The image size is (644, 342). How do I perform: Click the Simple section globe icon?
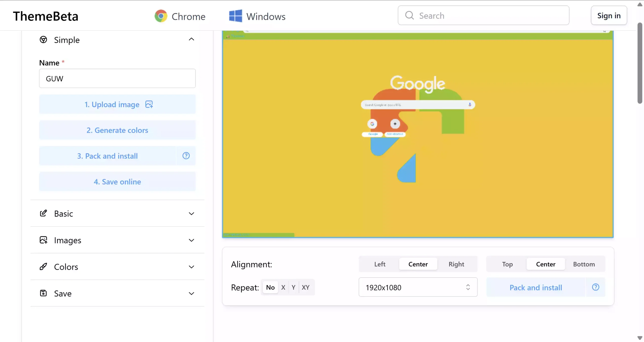[43, 40]
